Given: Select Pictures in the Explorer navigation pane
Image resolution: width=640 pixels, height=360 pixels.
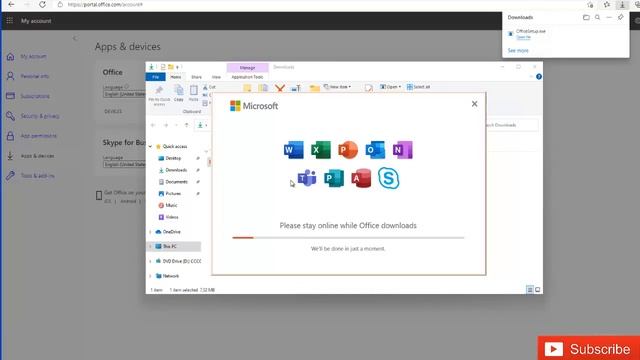Looking at the screenshot, I should 173,194.
